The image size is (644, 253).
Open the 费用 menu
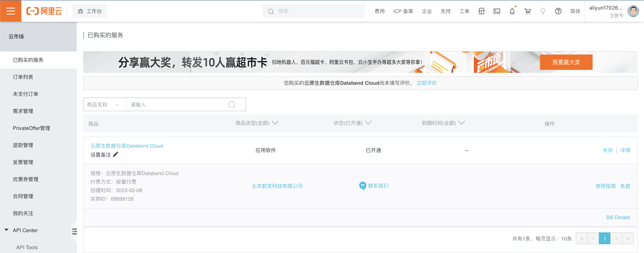380,11
